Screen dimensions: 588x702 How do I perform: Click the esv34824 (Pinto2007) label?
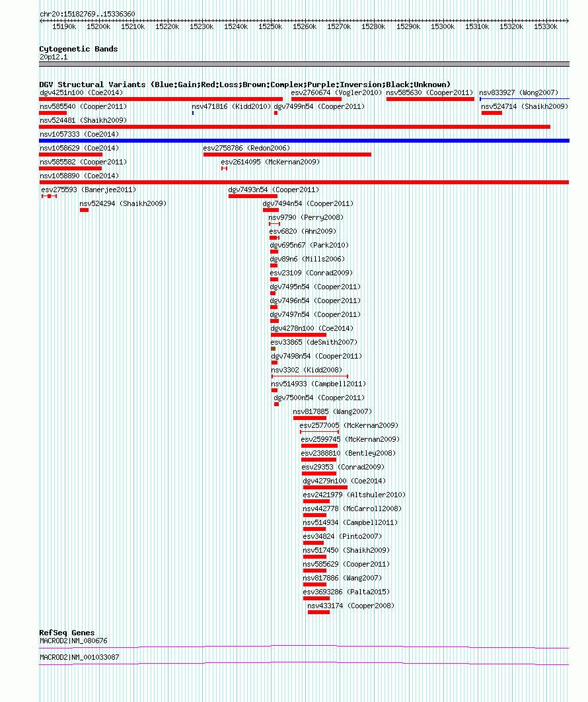coord(343,537)
